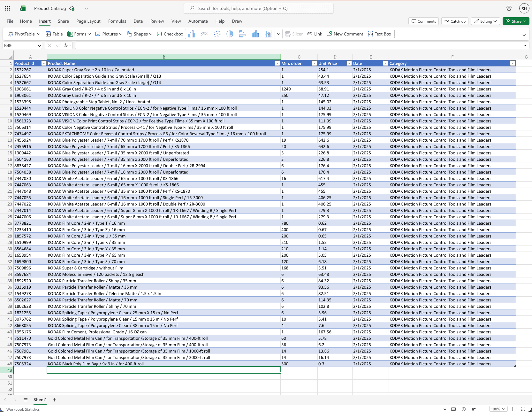Image resolution: width=532 pixels, height=412 pixels.
Task: Insert a scatter chart
Action: [x=217, y=34]
